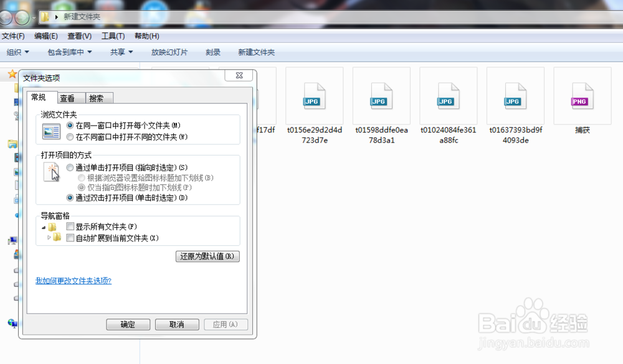This screenshot has height=364, width=623.
Task: Open the 我如何更改文件夹选项 help link
Action: pyautogui.click(x=73, y=281)
